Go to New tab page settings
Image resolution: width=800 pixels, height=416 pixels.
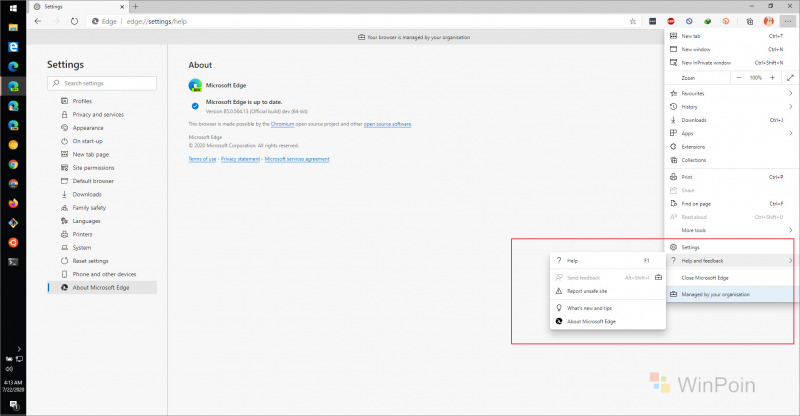coord(103,154)
